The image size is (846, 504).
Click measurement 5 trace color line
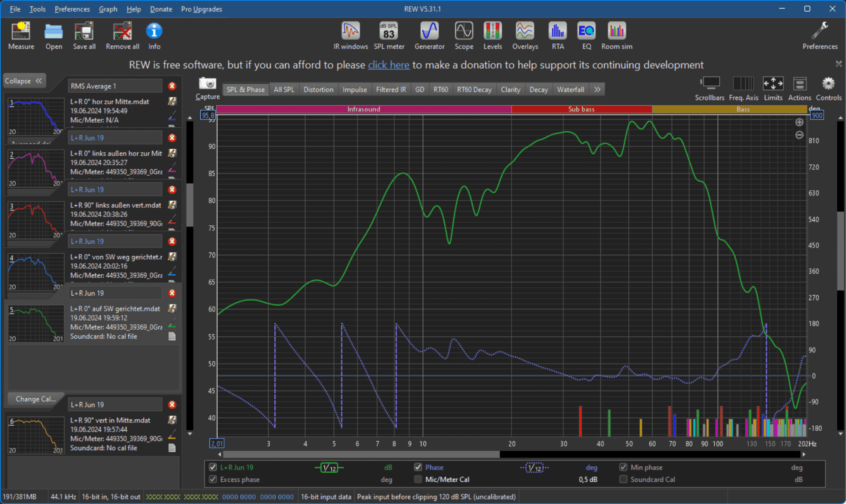tap(172, 323)
